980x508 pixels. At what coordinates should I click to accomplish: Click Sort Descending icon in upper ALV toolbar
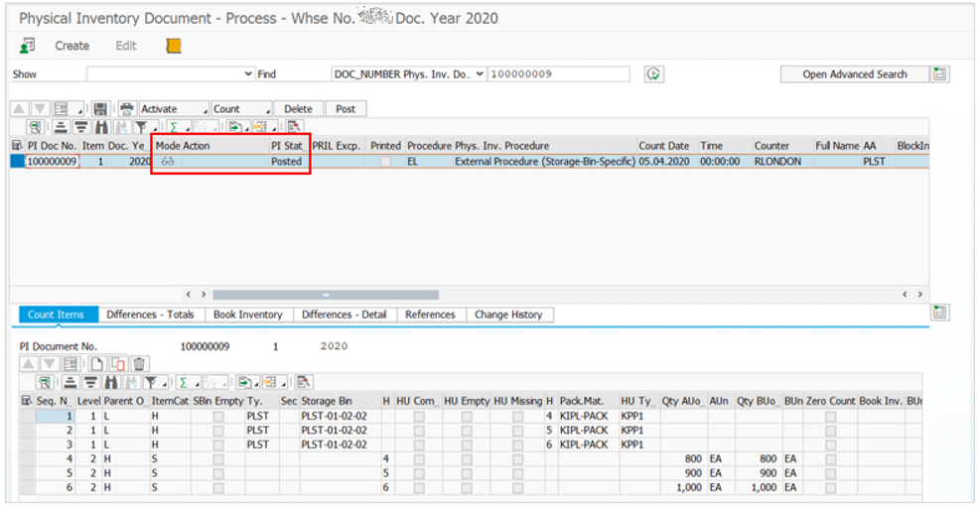tap(81, 127)
